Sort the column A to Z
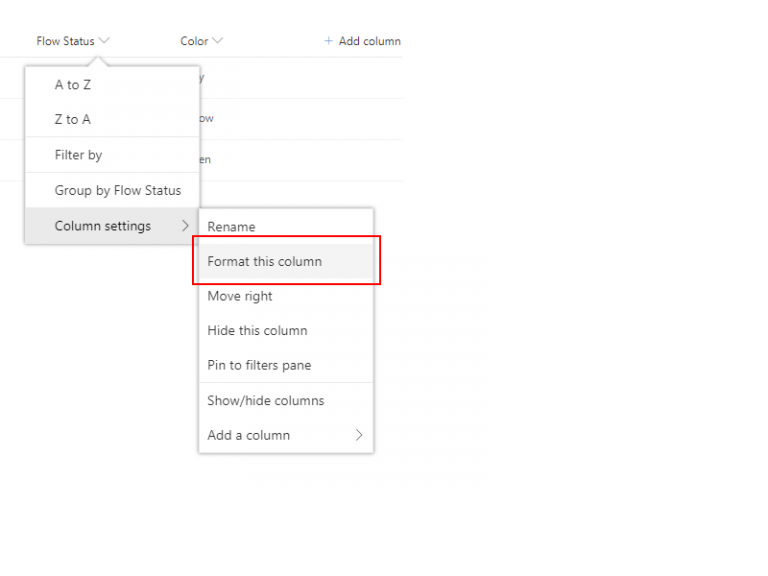 [73, 85]
